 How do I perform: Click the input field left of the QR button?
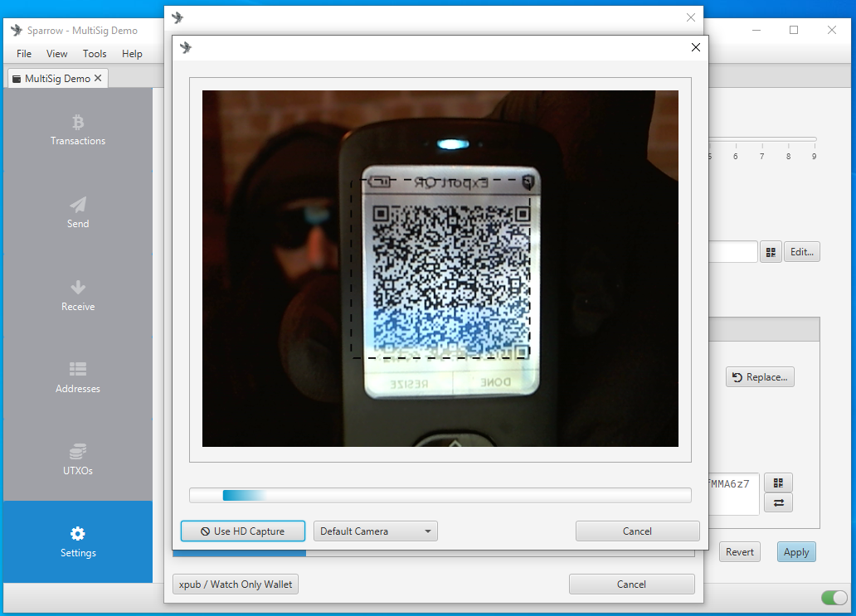(733, 252)
